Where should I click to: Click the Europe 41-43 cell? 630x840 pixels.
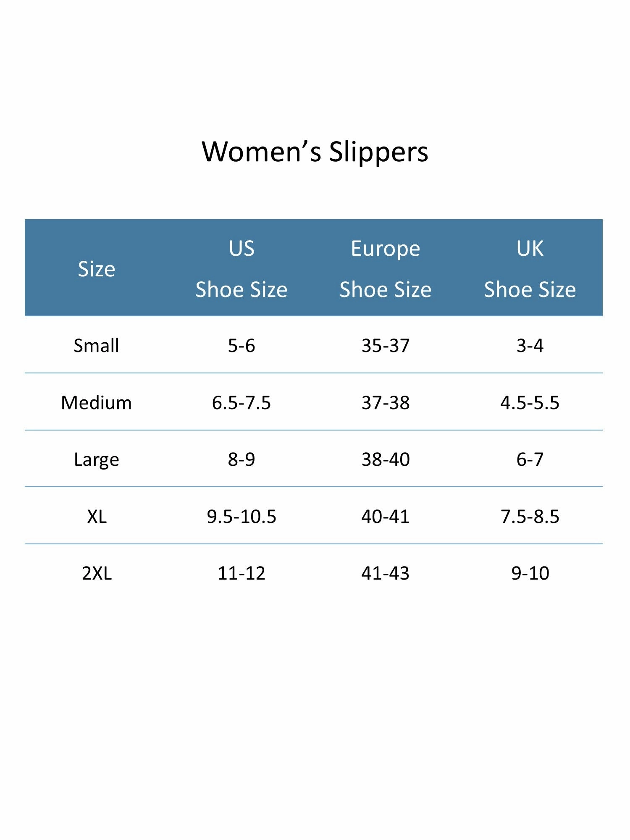click(x=386, y=573)
